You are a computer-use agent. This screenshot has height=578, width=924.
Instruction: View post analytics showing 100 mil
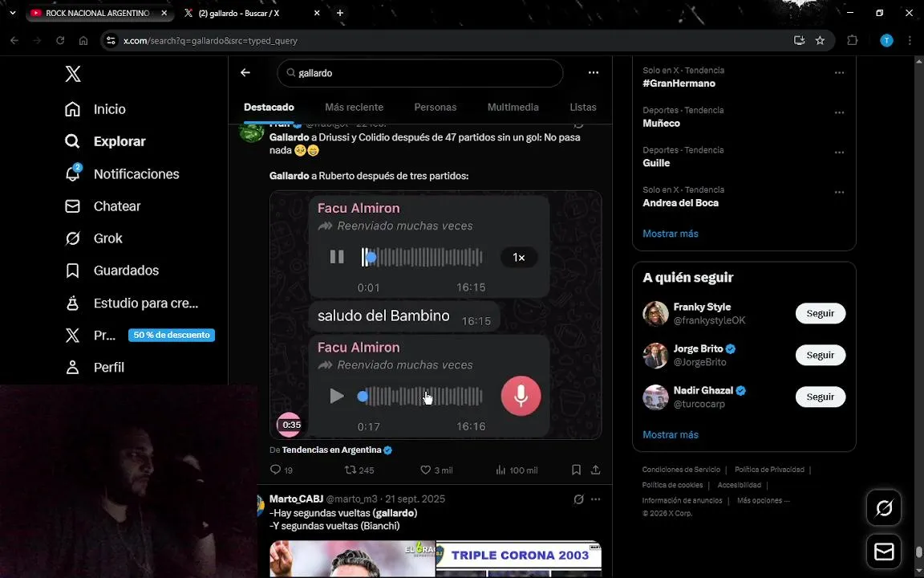pyautogui.click(x=517, y=470)
